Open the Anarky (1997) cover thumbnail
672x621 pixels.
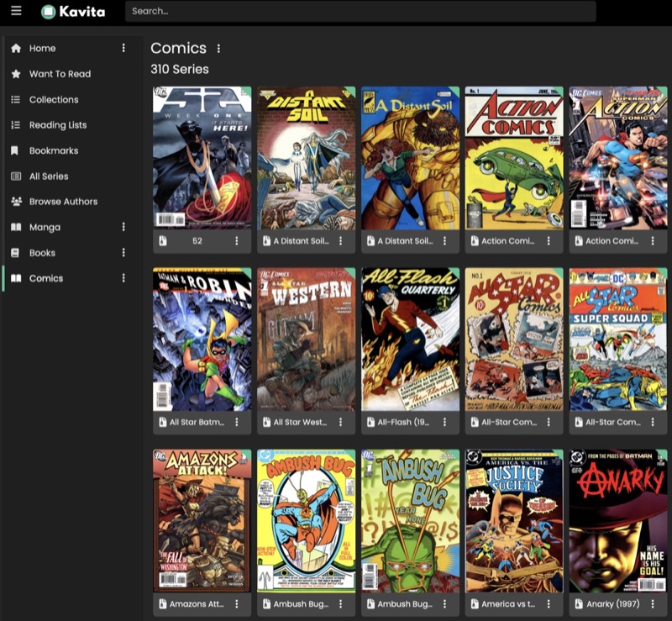[x=618, y=520]
